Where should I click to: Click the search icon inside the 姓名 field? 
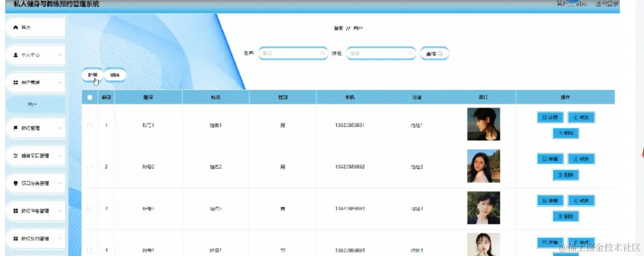click(410, 53)
